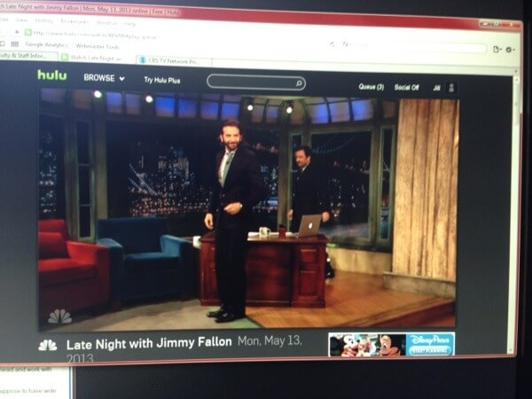The height and width of the screenshot is (399, 532).
Task: Open the Jill account menu
Action: click(x=436, y=89)
